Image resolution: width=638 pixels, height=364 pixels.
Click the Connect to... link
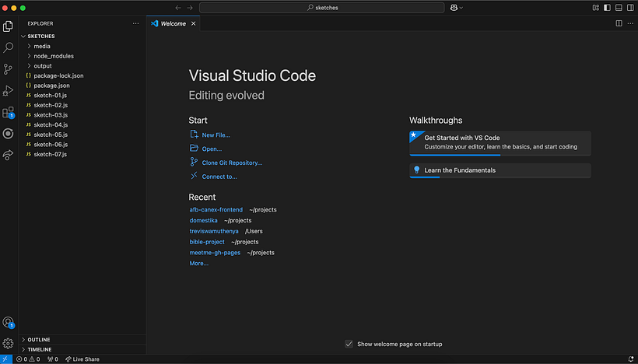click(x=219, y=177)
